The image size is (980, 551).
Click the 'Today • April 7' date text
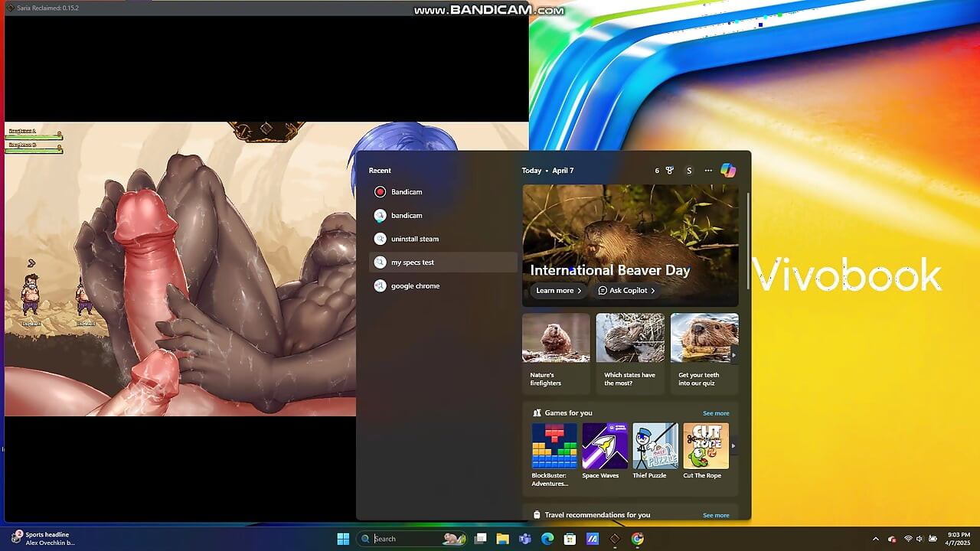[547, 171]
